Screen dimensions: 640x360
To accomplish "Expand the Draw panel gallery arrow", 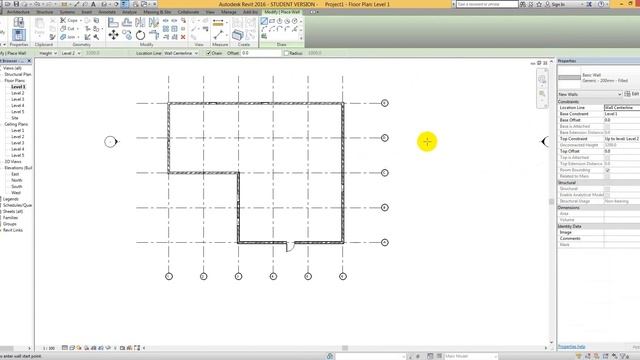I will point(301,38).
